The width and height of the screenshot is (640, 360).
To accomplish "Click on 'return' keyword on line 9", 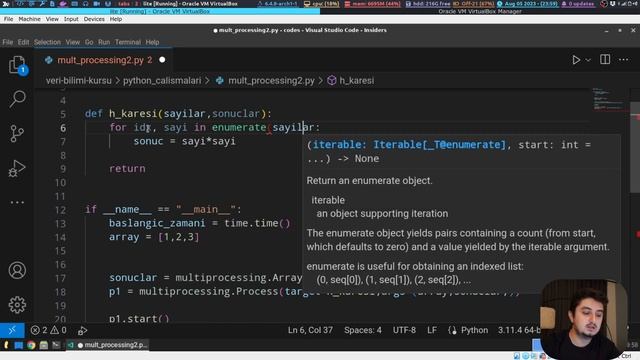I will [127, 169].
